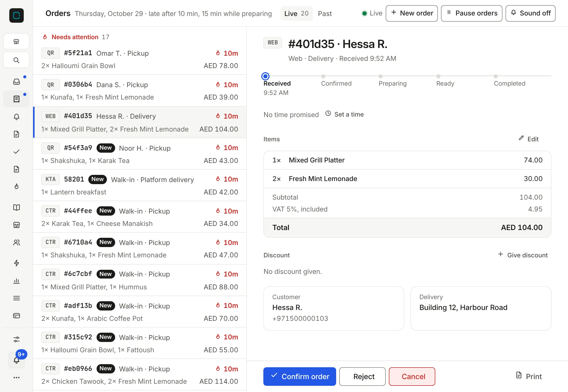Select the orders receipt icon in sidebar
This screenshot has height=392, width=568.
click(16, 99)
